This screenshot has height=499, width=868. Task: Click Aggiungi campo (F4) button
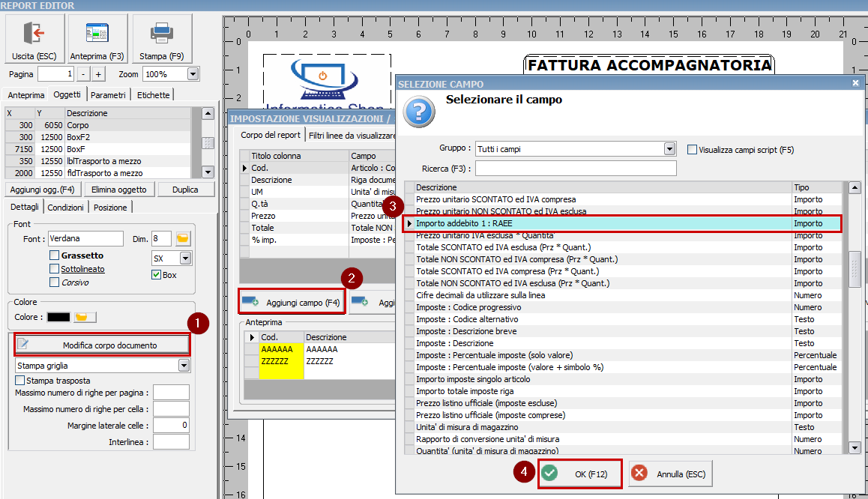pos(292,302)
